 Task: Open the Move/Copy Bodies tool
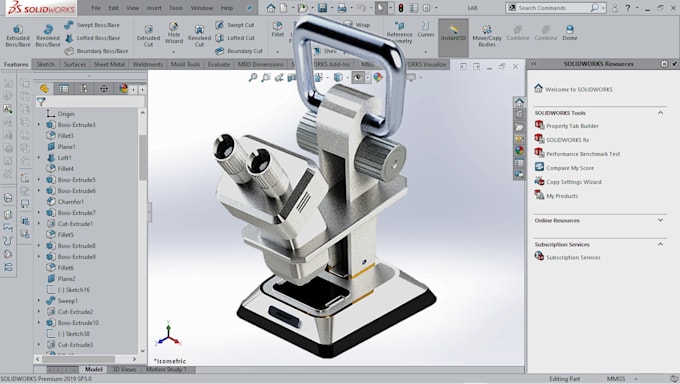coord(487,35)
